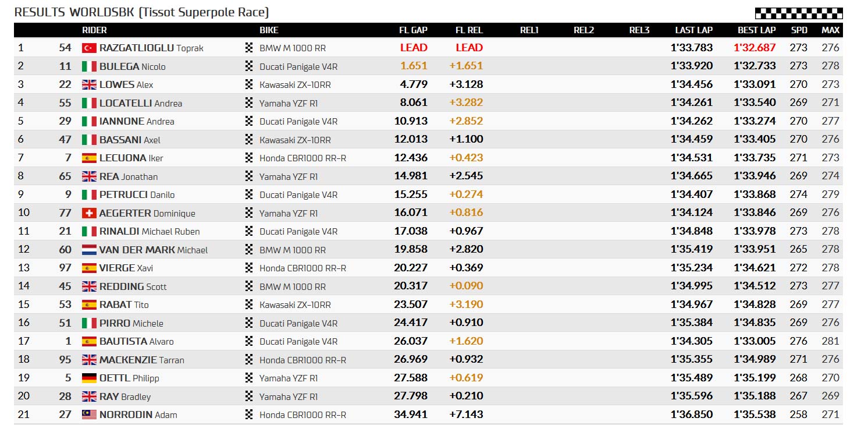Click the Malaysian flag beside NORRODIN Adam
868x425 pixels.
click(89, 415)
